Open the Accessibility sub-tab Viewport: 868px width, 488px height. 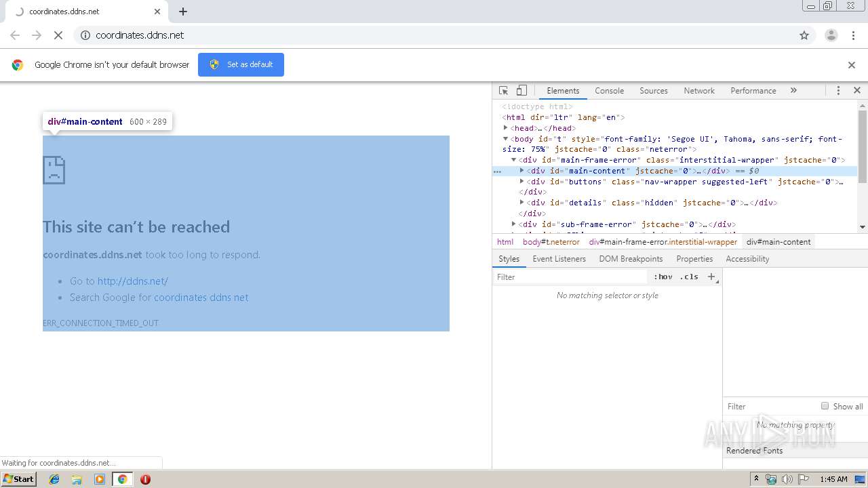pos(747,259)
